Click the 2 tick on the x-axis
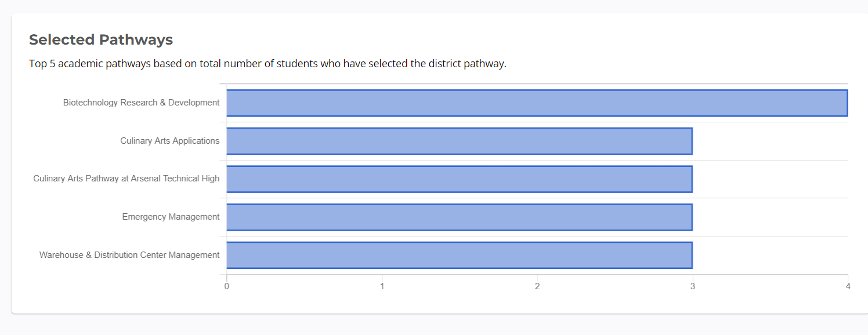This screenshot has width=868, height=335. (x=537, y=286)
